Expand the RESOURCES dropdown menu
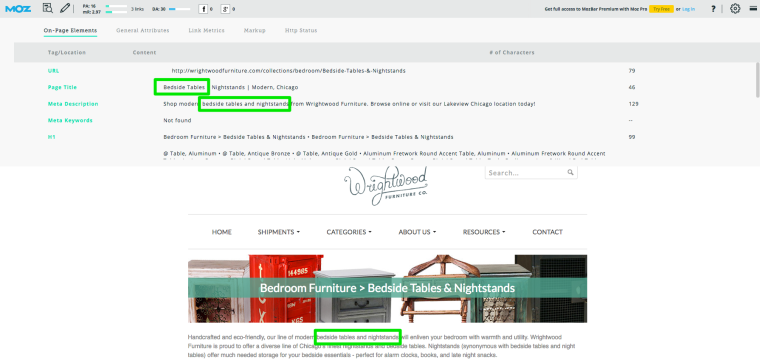Image resolution: width=760 pixels, height=363 pixels. click(x=484, y=232)
